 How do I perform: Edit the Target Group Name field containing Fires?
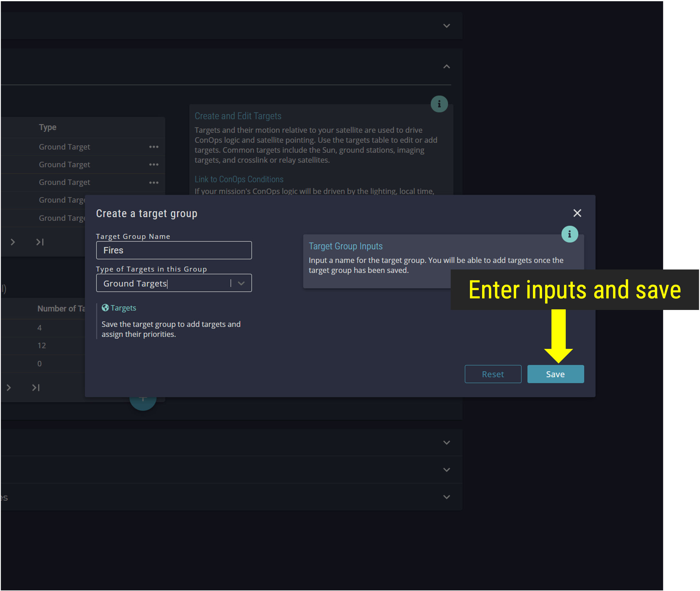pyautogui.click(x=174, y=250)
